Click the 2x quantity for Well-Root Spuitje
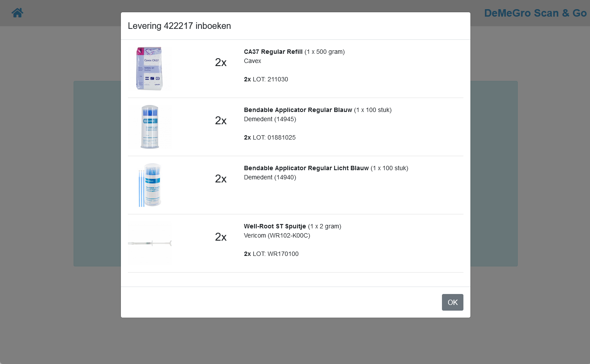 click(x=221, y=237)
